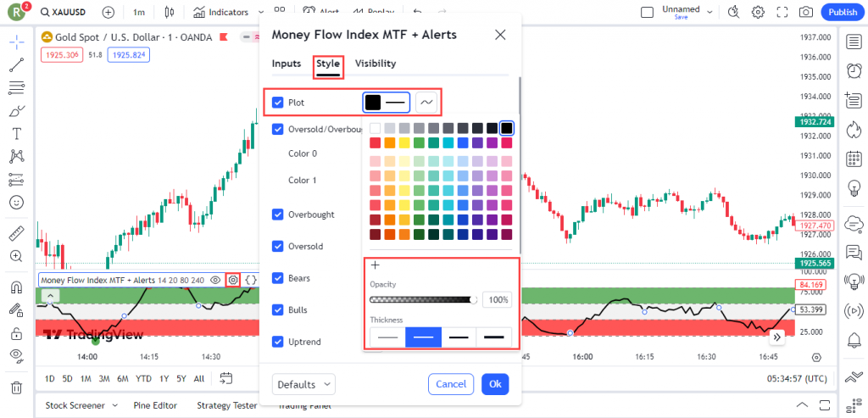This screenshot has height=418, width=868.
Task: Take a snapshot with camera icon
Action: coord(807,12)
